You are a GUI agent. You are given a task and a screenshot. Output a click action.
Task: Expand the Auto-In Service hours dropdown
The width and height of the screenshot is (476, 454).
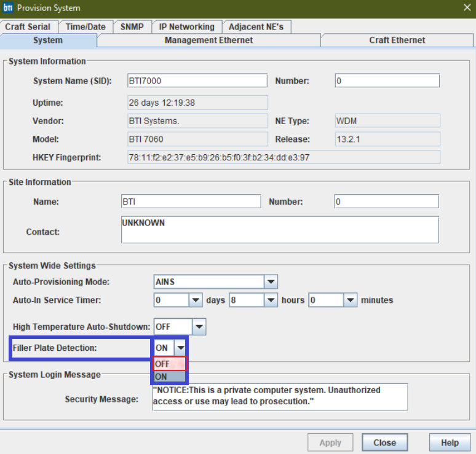(271, 300)
